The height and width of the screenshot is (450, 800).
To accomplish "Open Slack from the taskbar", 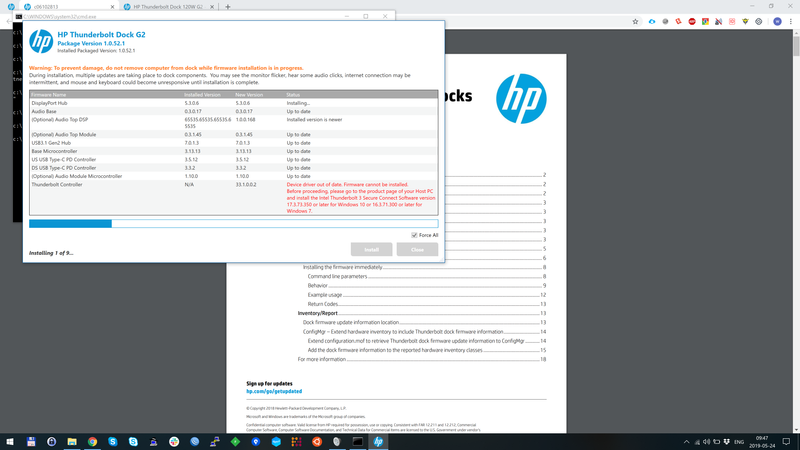I will [174, 441].
